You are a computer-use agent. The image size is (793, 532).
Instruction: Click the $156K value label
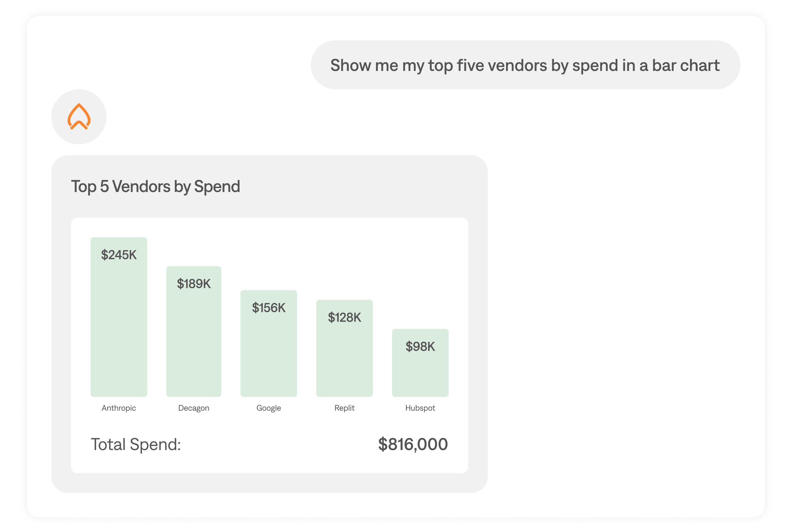point(269,308)
